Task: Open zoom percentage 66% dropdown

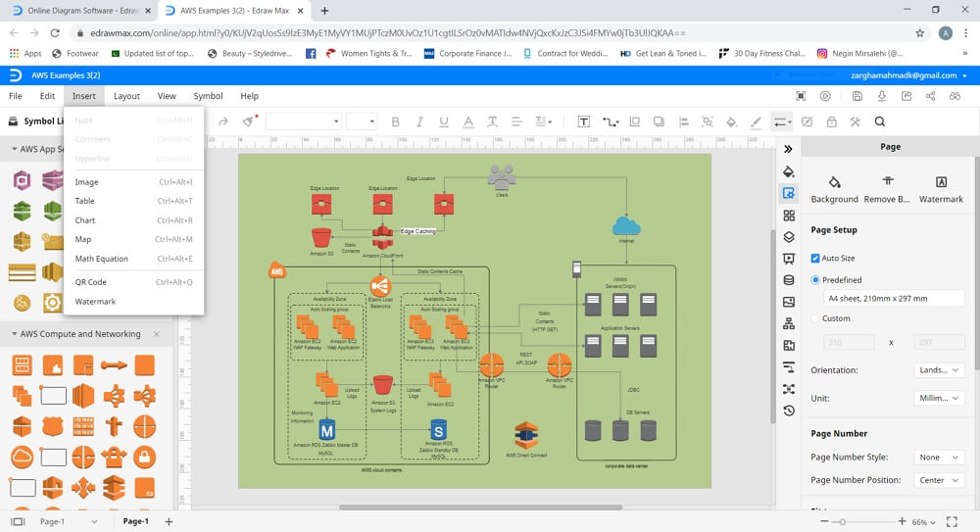Action: click(x=924, y=522)
